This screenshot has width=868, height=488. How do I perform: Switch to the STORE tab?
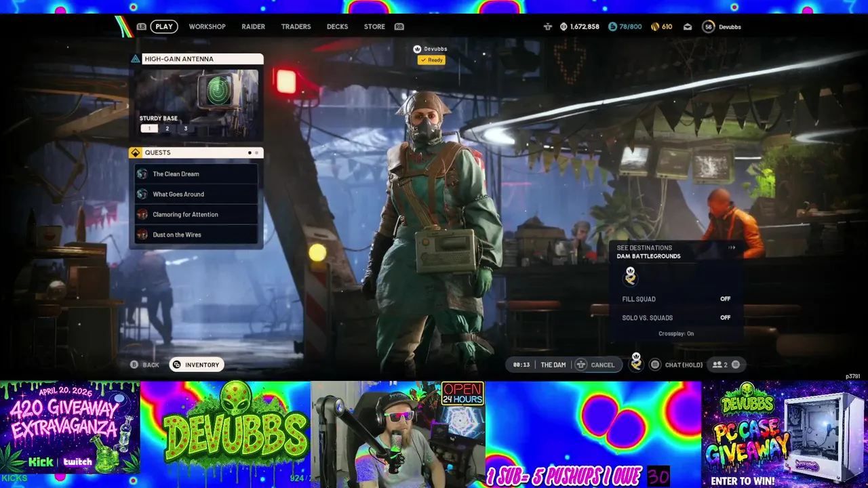coord(374,26)
